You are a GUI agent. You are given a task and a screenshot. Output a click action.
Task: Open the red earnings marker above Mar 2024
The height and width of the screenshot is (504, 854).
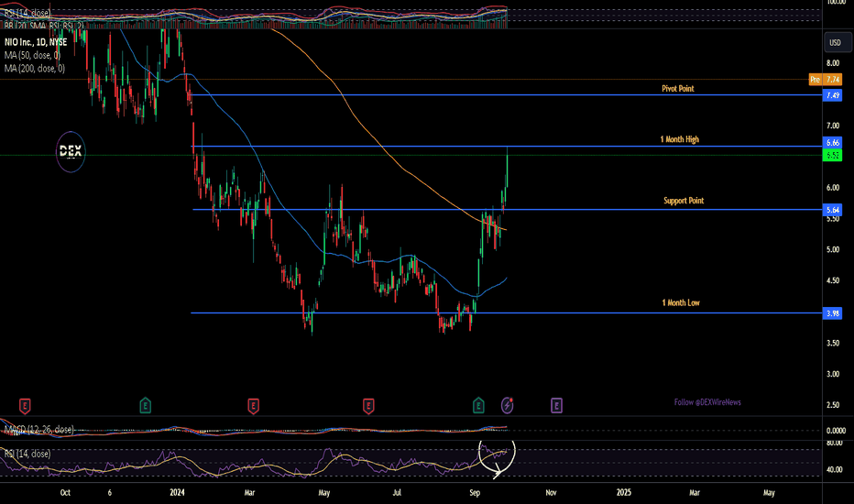point(253,405)
